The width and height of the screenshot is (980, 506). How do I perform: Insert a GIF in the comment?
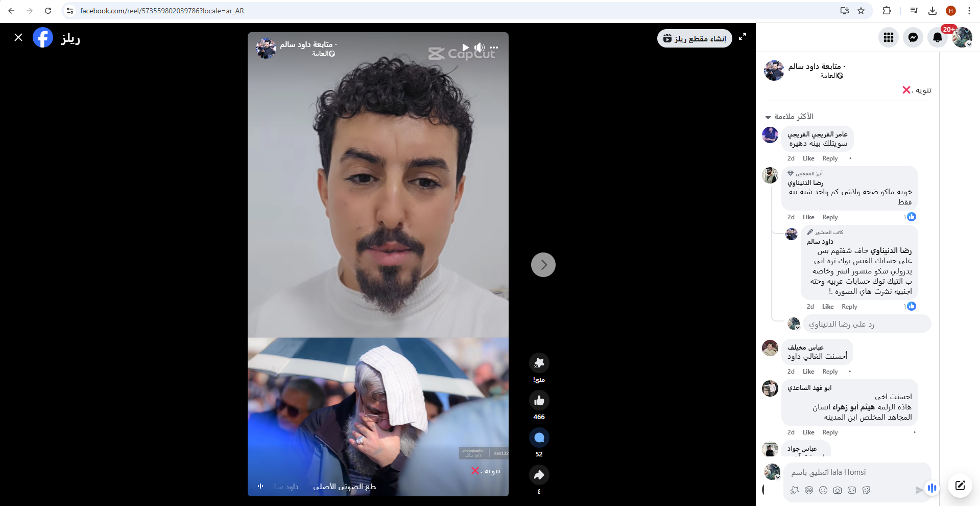click(852, 490)
